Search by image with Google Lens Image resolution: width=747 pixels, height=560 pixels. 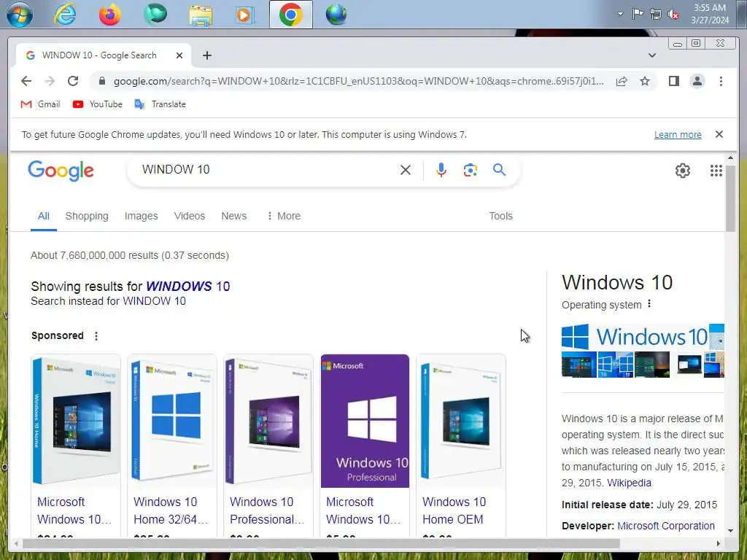pos(471,170)
